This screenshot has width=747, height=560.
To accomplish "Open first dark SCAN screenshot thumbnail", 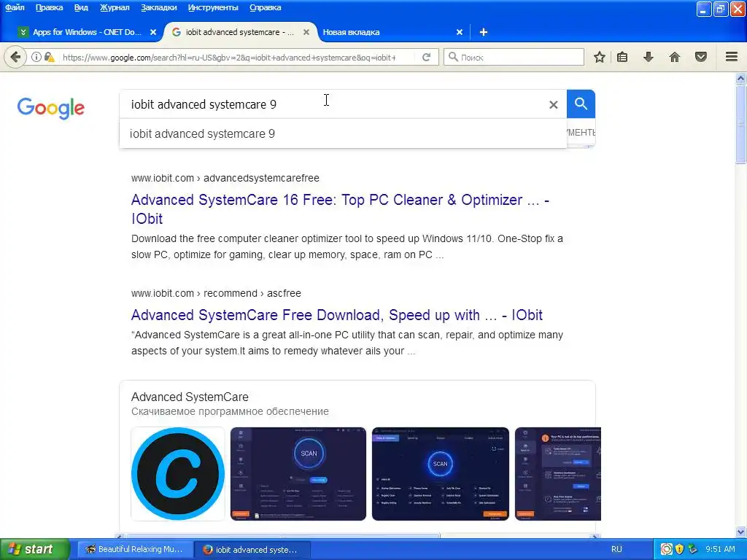I will (298, 474).
